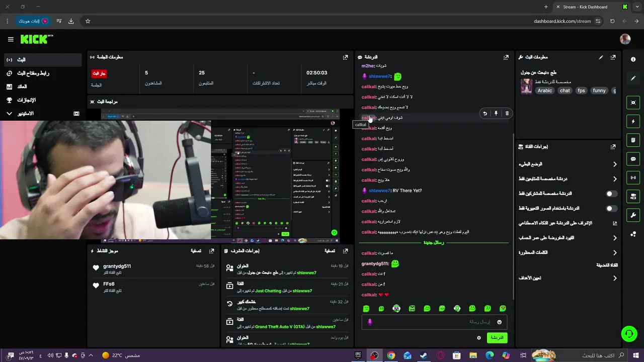Open the emoji picker in chat input
Image resolution: width=644 pixels, height=362 pixels.
(x=500, y=322)
